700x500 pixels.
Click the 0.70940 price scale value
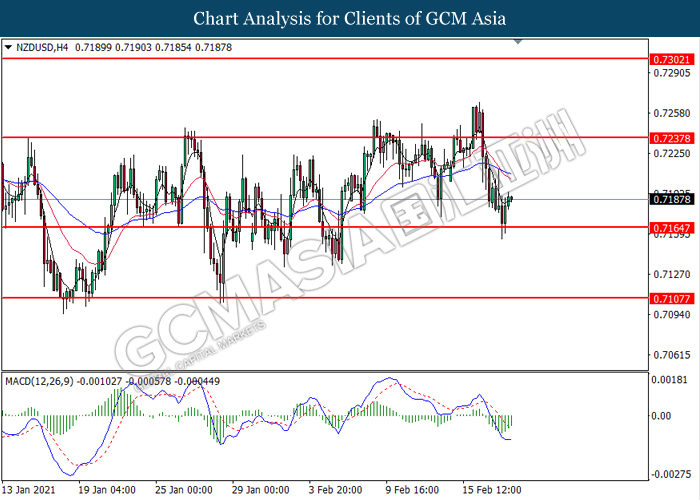[x=671, y=315]
